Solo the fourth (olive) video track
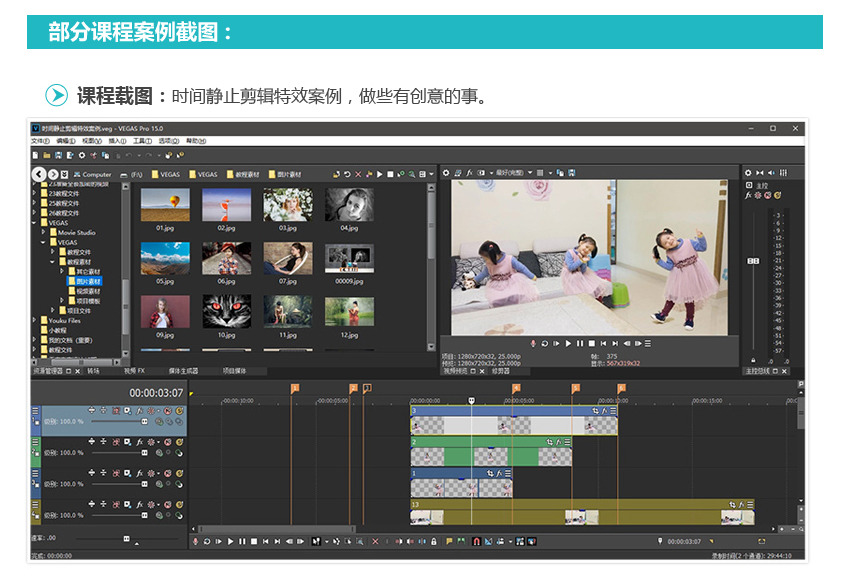The height and width of the screenshot is (578, 850). point(179,504)
